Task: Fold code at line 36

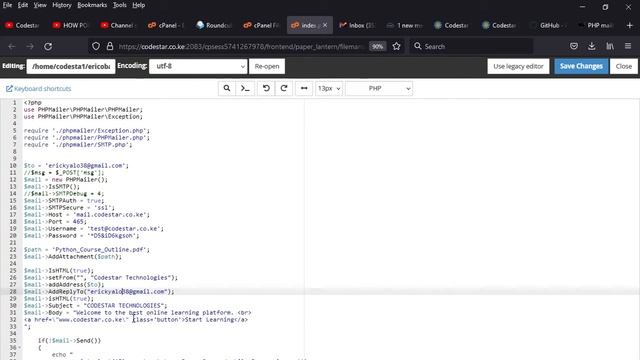Action: tap(19, 348)
